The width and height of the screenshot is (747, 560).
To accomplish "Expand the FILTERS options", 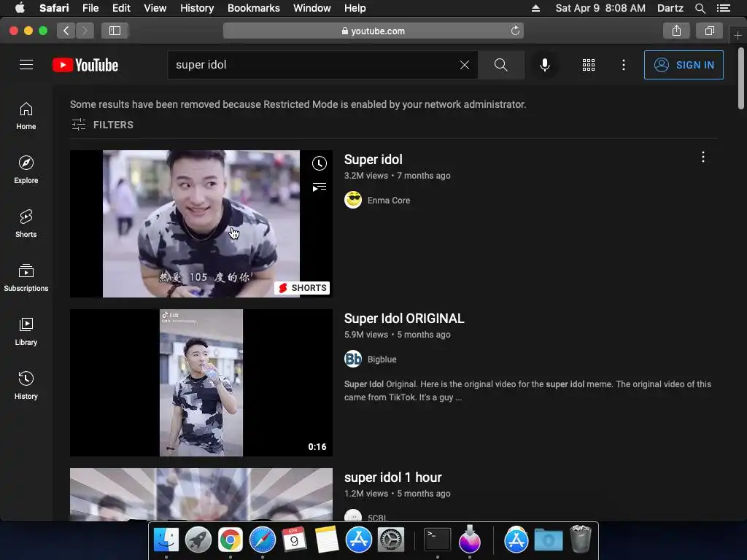I will pos(102,125).
